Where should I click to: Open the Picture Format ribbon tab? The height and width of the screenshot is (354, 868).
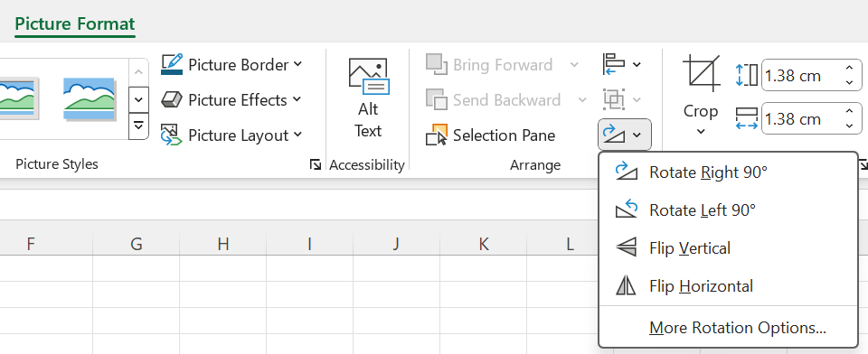tap(75, 24)
